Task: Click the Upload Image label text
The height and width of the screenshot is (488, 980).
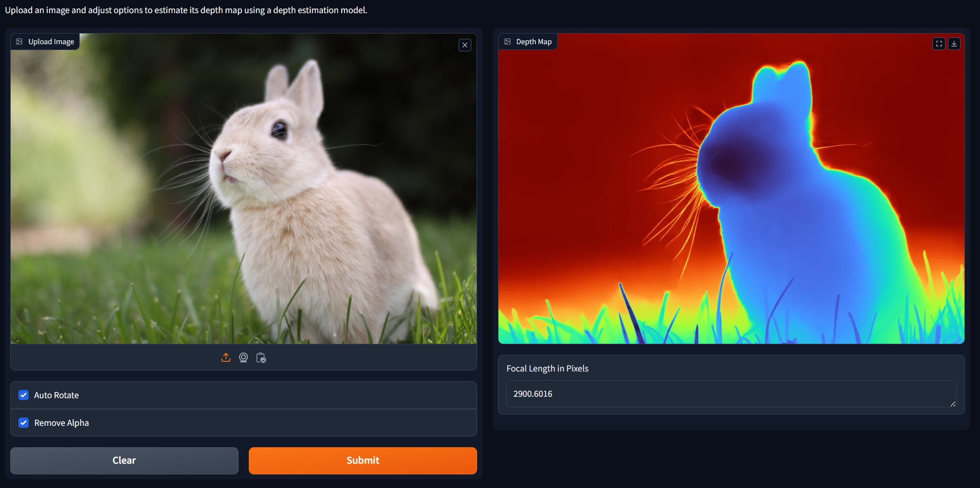Action: coord(51,42)
